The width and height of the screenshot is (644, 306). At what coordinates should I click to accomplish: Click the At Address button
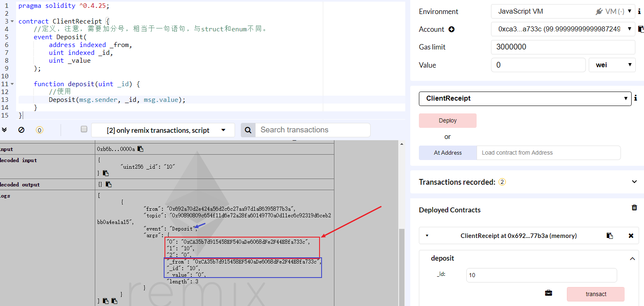pyautogui.click(x=448, y=153)
